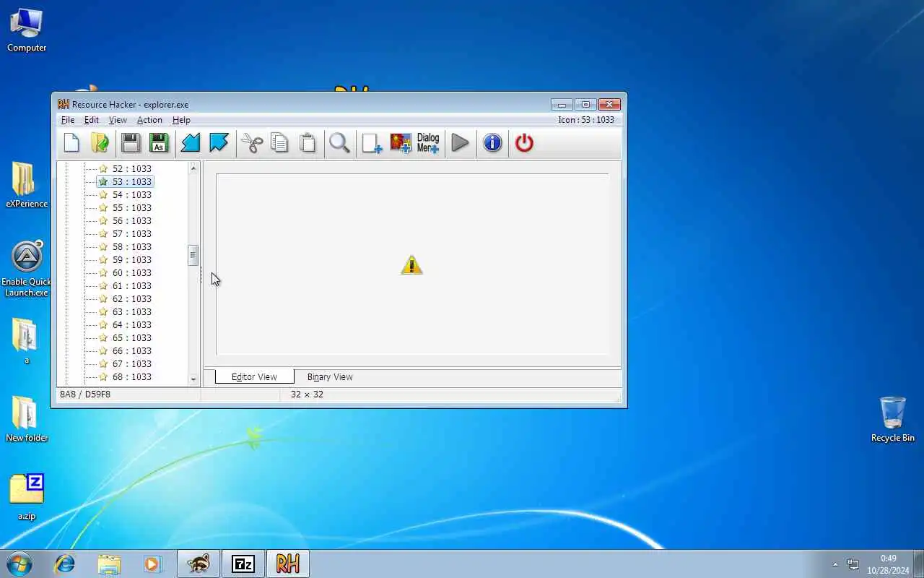Select tree item 52 : 1033
Viewport: 924px width, 578px height.
131,168
